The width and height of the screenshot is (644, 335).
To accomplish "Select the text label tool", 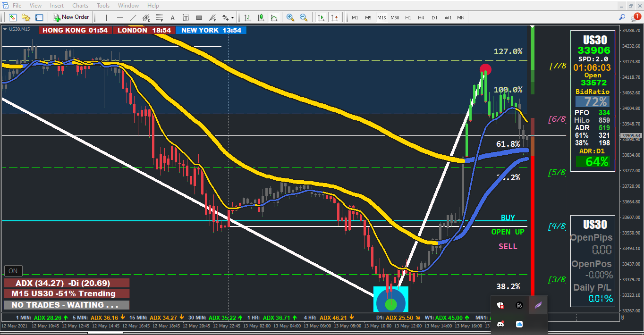I will pos(186,17).
